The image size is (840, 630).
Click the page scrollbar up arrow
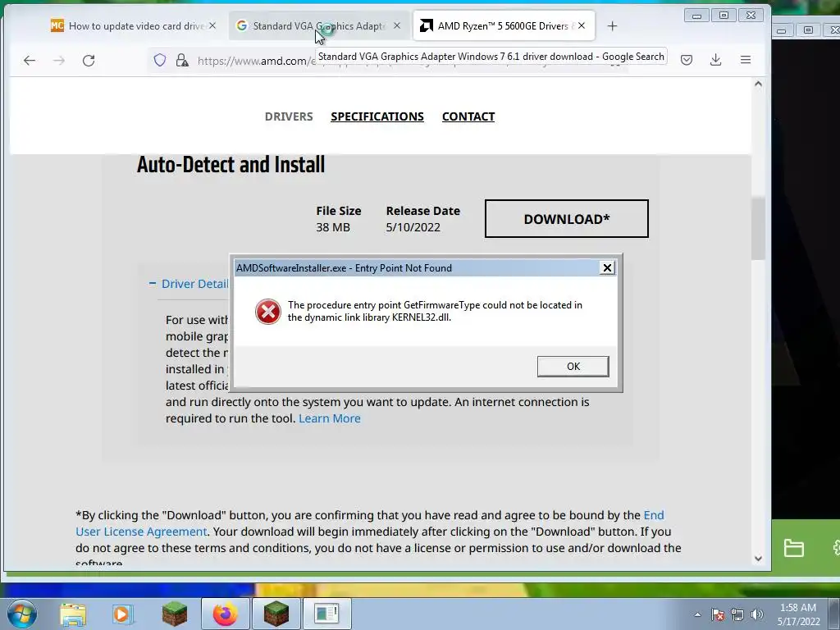pos(758,84)
